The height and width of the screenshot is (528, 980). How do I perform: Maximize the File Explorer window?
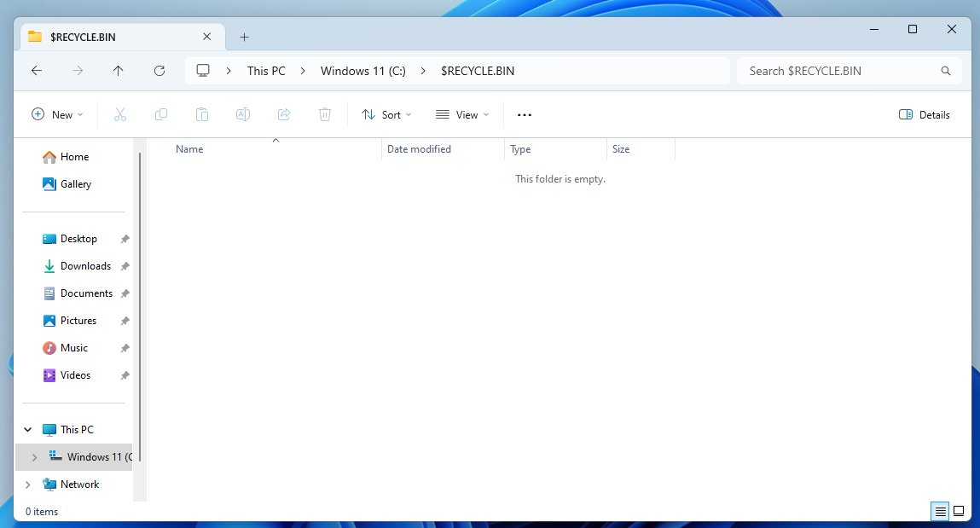[x=913, y=29]
